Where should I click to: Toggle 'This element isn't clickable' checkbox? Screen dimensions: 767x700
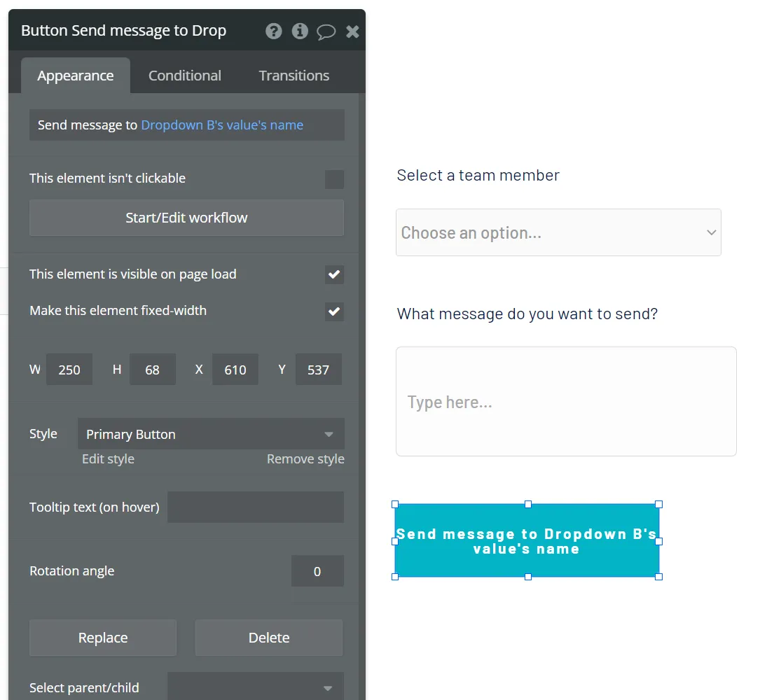click(x=334, y=179)
